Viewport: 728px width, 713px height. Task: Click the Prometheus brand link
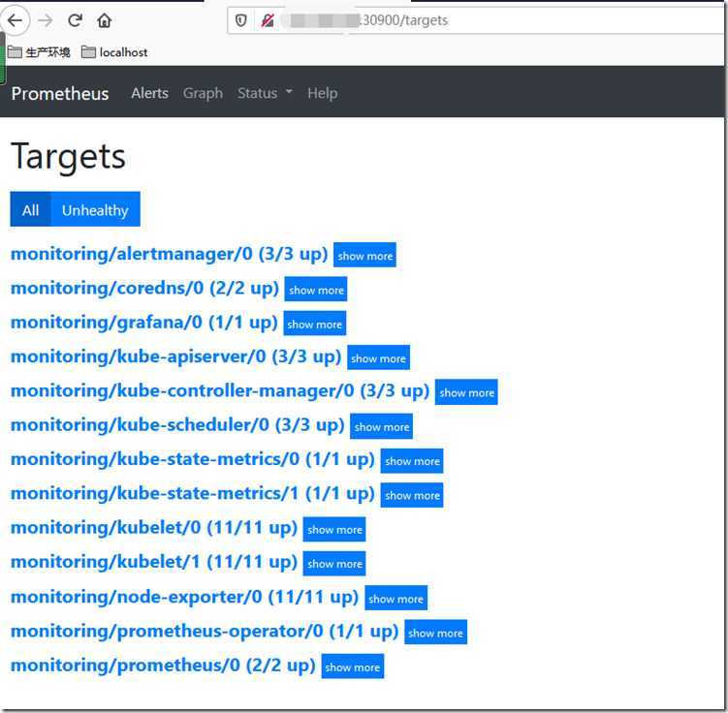click(60, 93)
